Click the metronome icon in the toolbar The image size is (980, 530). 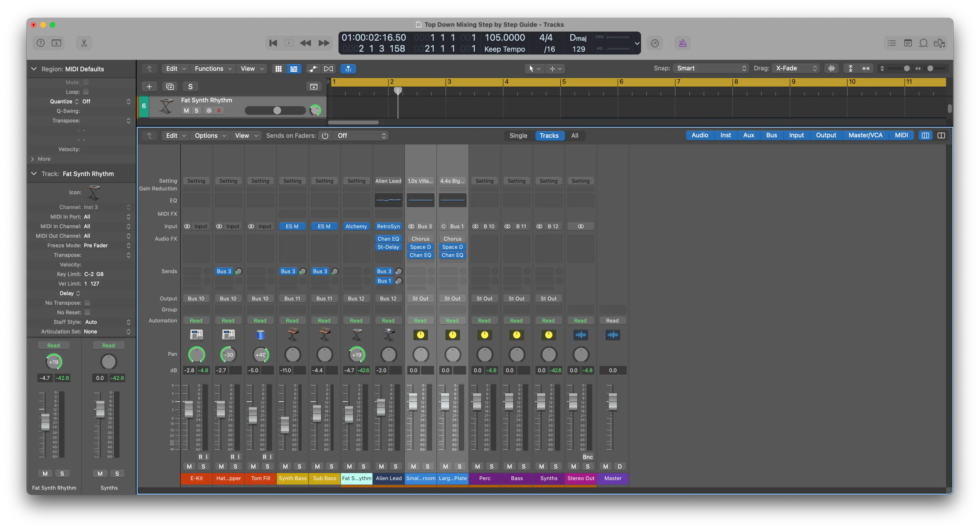coord(683,43)
